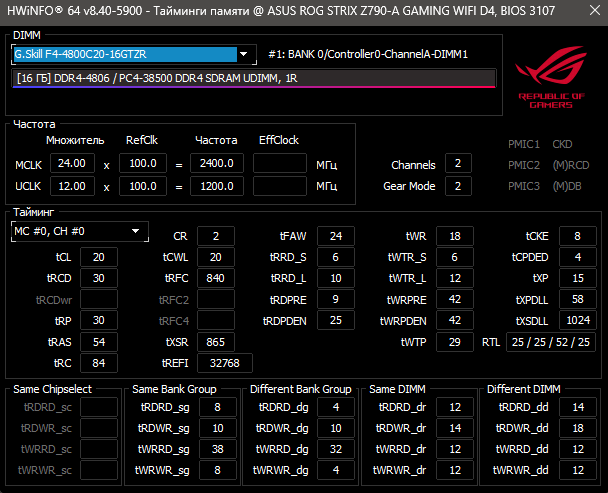The width and height of the screenshot is (608, 493).
Task: Click the DIMM selector dropdown arrow
Action: coord(244,54)
